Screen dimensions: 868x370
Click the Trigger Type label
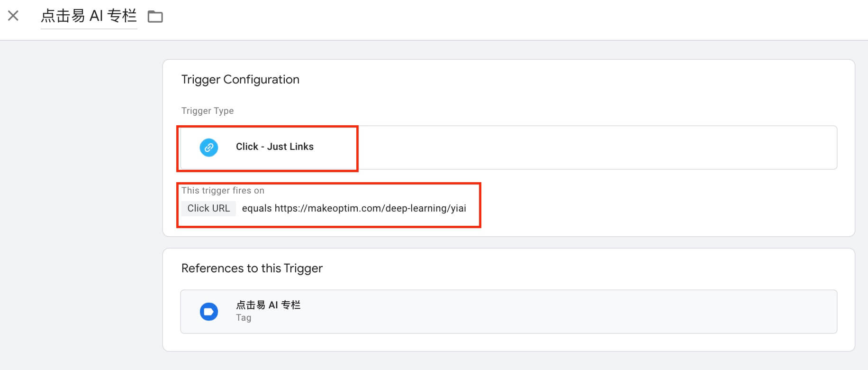[208, 111]
